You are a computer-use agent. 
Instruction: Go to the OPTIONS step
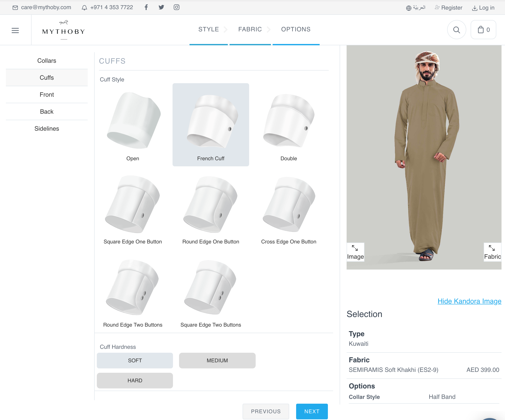coord(296,29)
